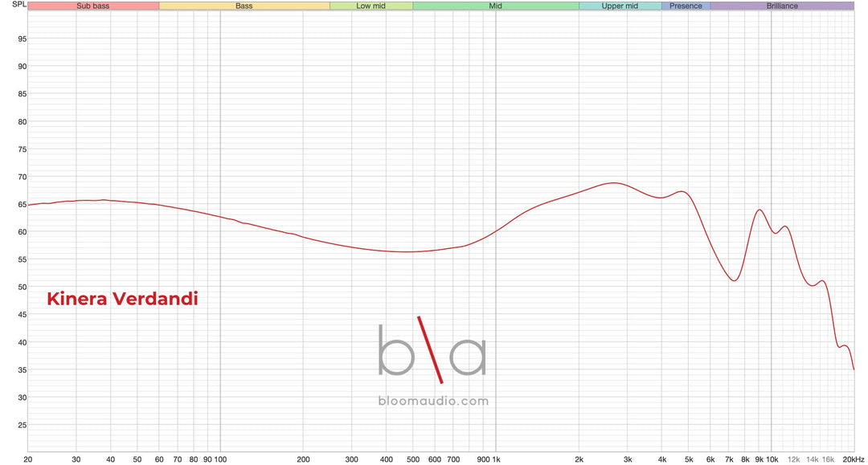
Task: Click the Low mid band label
Action: coord(371,6)
